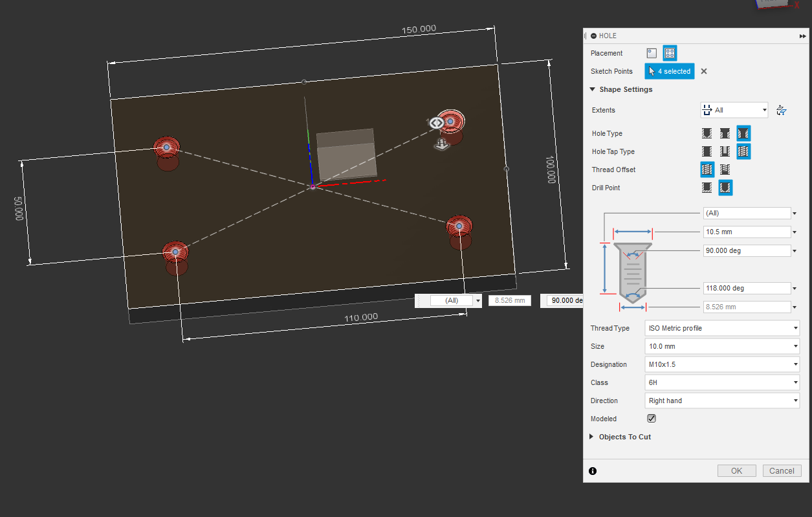
Task: Click the horizontal arrow manipulator on top-right hole
Action: (x=435, y=122)
